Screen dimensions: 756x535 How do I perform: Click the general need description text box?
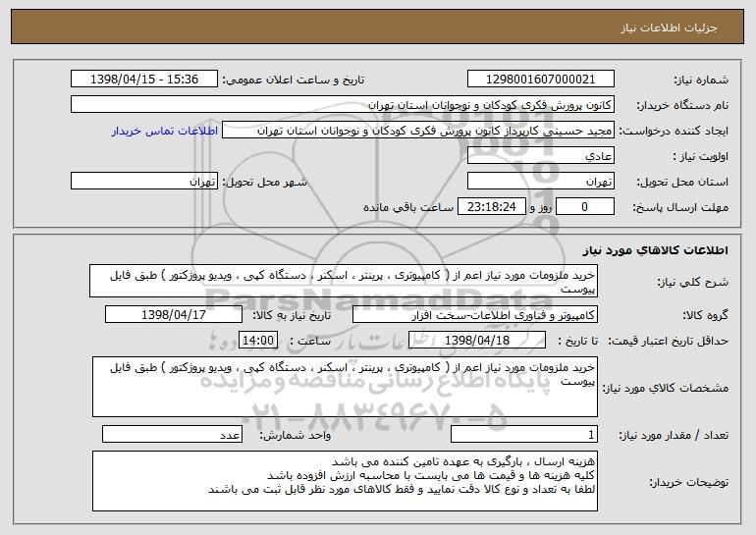click(344, 281)
